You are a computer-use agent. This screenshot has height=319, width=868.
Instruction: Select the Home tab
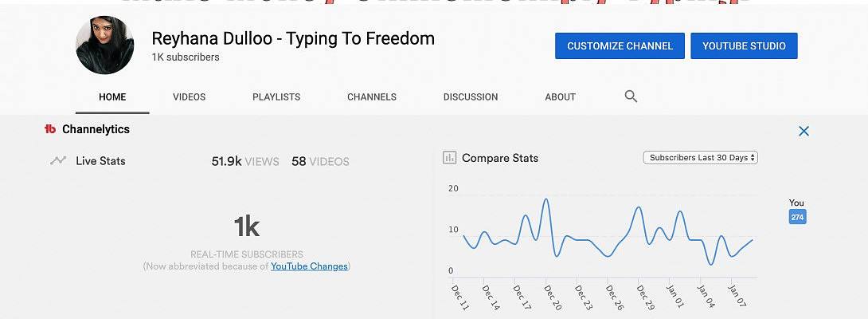112,97
